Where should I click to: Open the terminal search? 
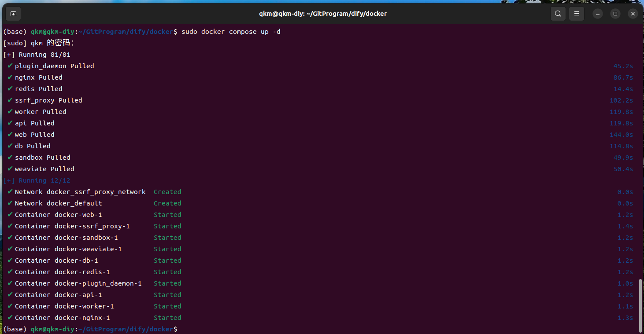point(558,14)
